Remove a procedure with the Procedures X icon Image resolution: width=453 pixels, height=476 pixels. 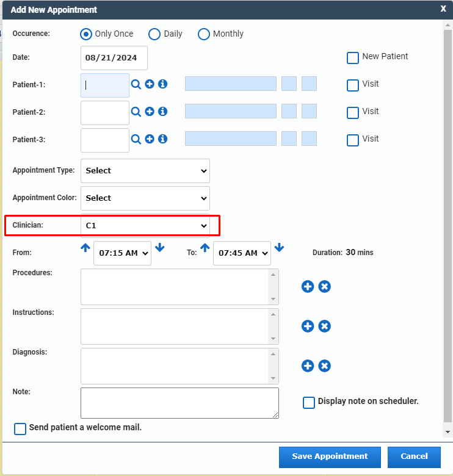pyautogui.click(x=325, y=287)
